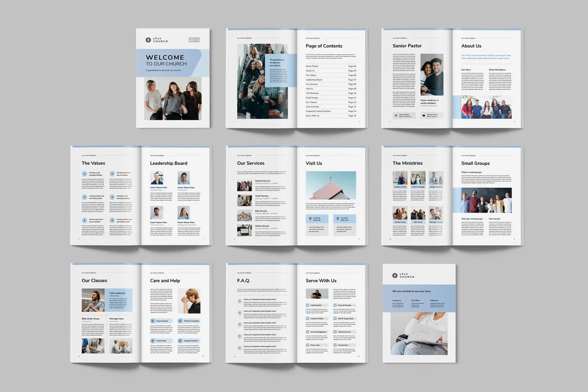Click the checkmark icon beside Hospital Visitation
Viewport: 588px width, 392px height.
(x=180, y=341)
